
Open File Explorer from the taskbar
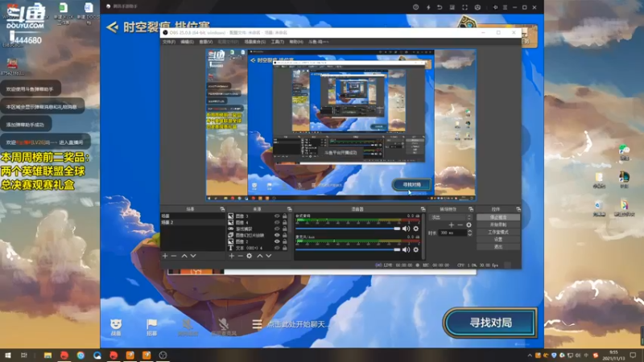point(47,356)
